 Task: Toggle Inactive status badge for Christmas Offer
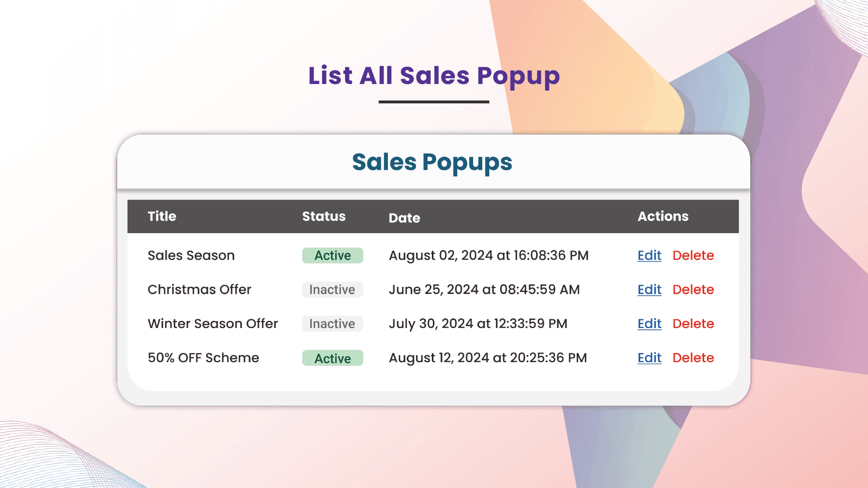(333, 290)
